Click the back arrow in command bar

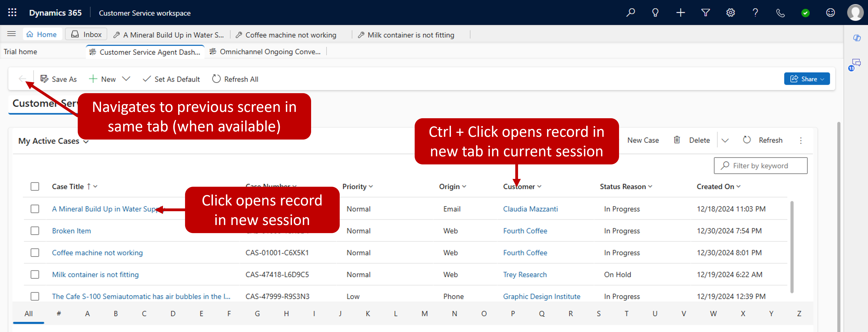coord(22,79)
